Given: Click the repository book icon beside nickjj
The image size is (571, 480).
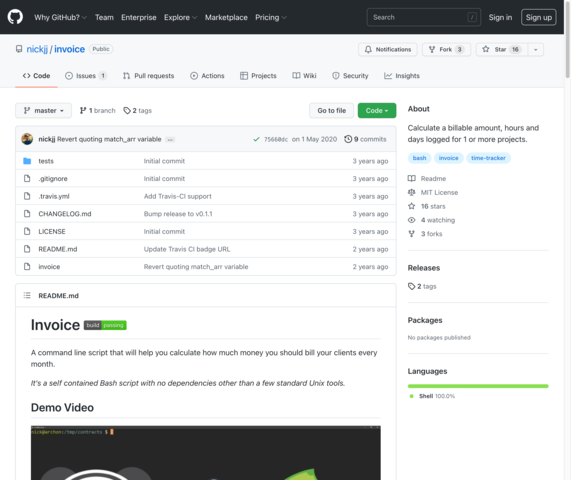Looking at the screenshot, I should (x=19, y=49).
